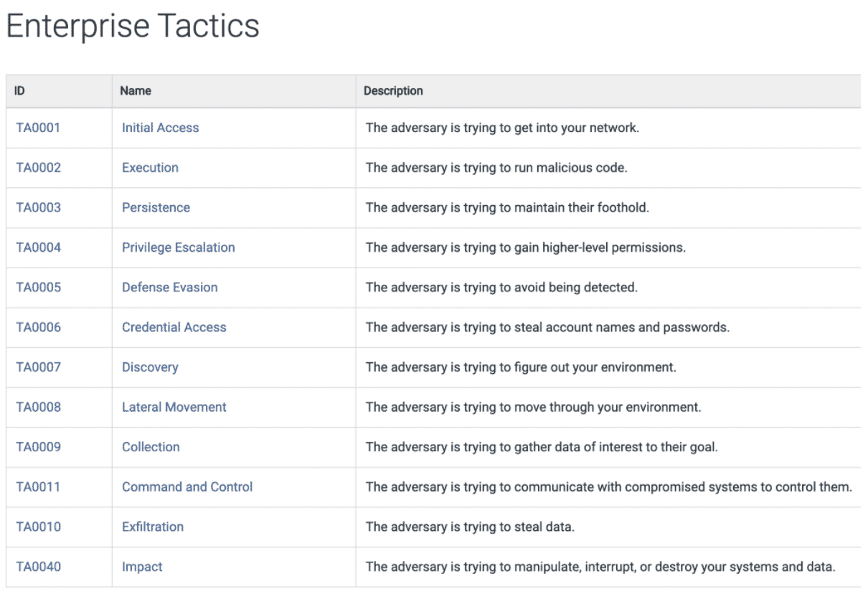Viewport: 868px width, 594px height.
Task: Open the TA0003 tactic ID link
Action: [x=38, y=207]
